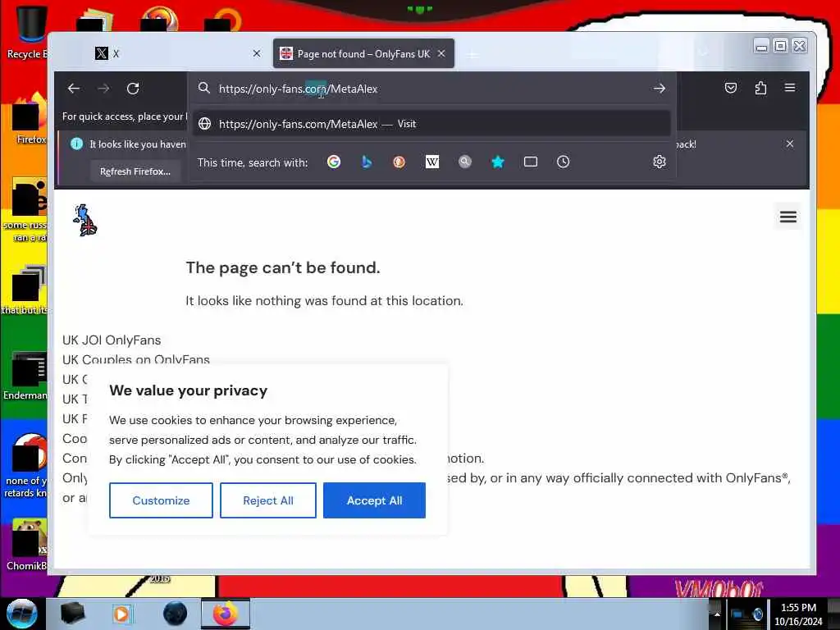The image size is (840, 630).
Task: Close the X tab
Action: 257,53
